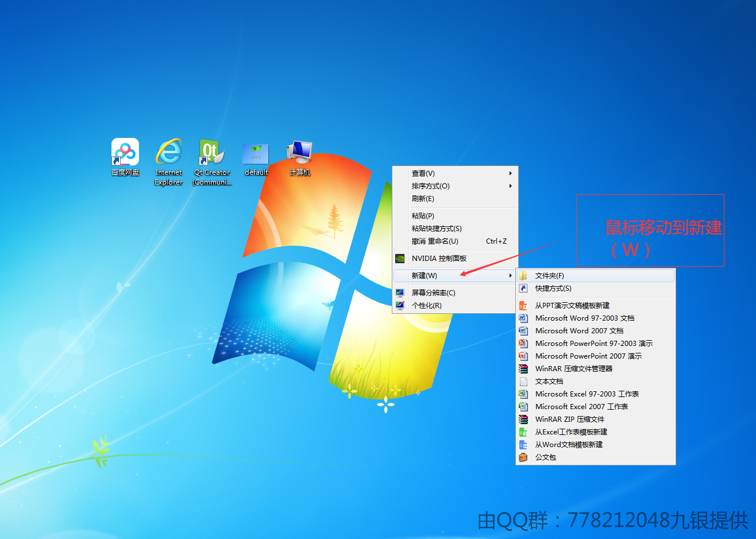Choose WinRAR 压缩文件管理器 entry
This screenshot has height=539, width=756.
[596, 369]
